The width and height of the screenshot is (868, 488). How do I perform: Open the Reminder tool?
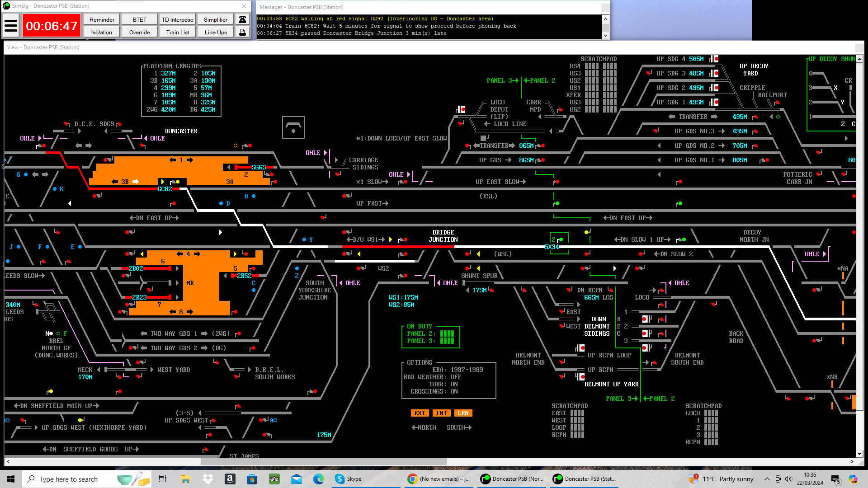coord(102,19)
